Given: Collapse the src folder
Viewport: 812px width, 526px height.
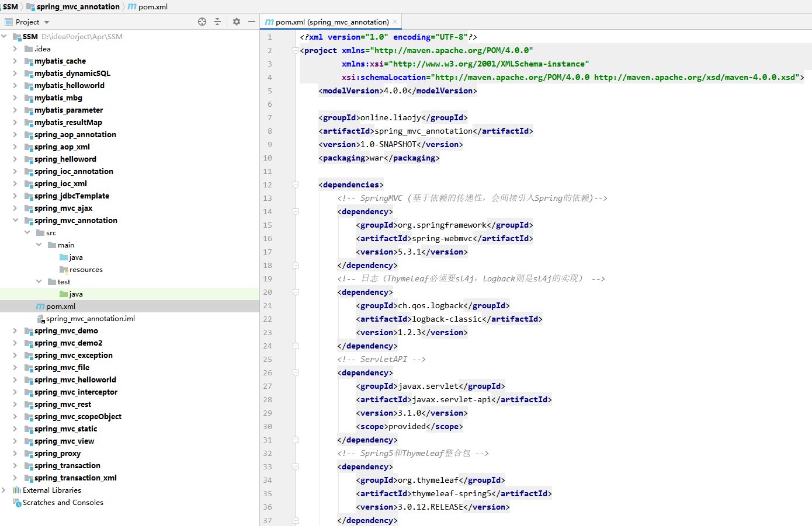Looking at the screenshot, I should coord(27,232).
